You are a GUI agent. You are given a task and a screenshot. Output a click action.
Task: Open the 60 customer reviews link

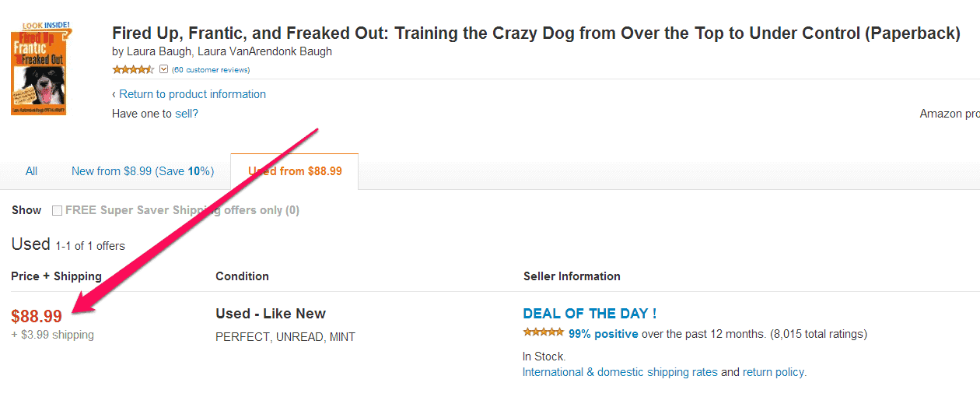click(x=211, y=70)
